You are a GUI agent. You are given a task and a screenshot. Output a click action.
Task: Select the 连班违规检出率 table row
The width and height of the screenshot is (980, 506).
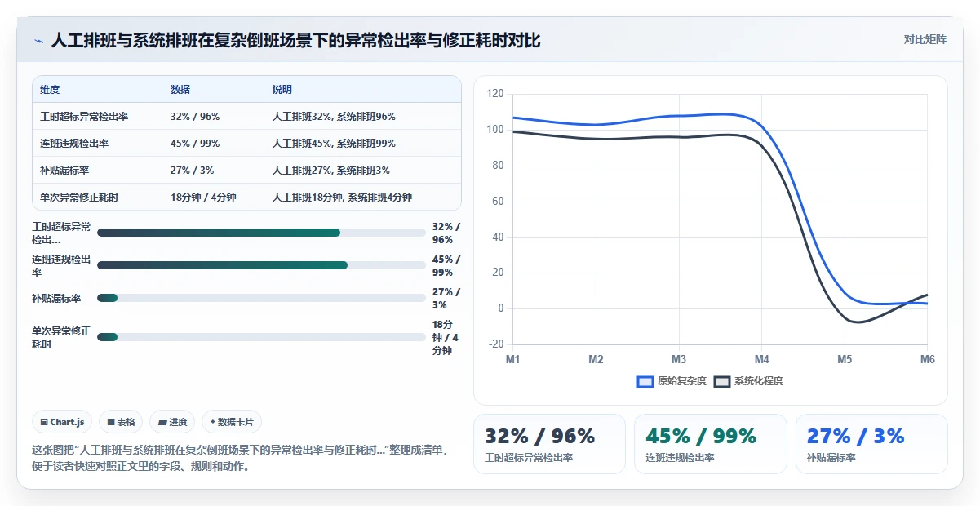(246, 144)
